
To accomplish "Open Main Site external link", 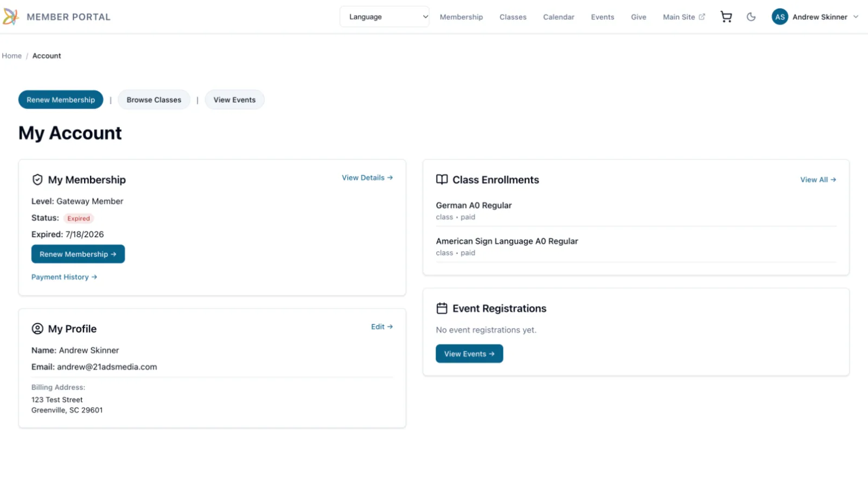I will click(684, 17).
